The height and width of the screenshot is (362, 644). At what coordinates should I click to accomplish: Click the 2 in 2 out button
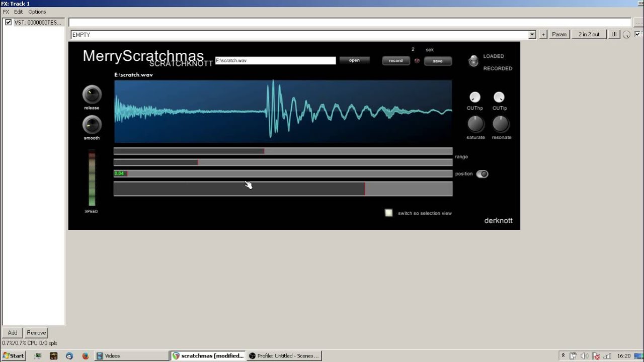(589, 34)
